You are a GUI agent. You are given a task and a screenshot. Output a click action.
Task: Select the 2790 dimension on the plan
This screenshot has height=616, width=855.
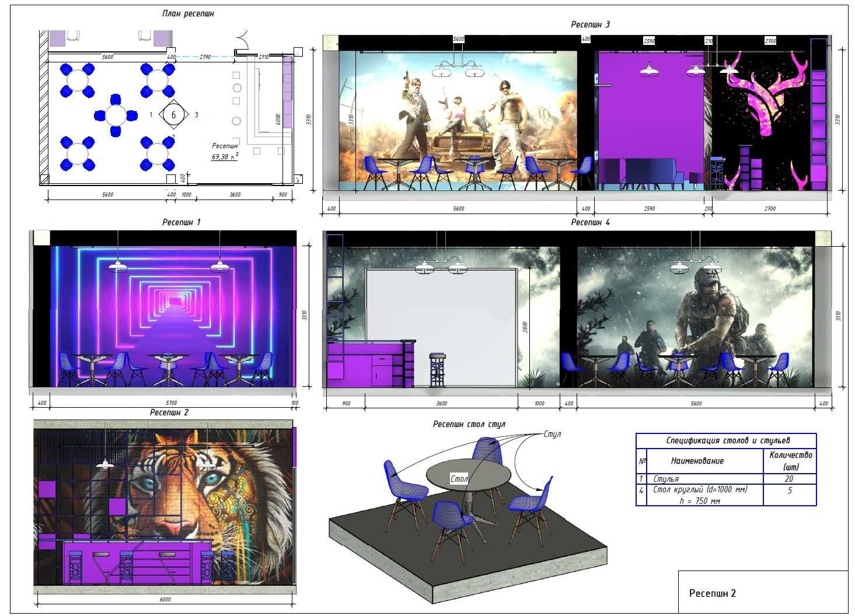(x=205, y=57)
